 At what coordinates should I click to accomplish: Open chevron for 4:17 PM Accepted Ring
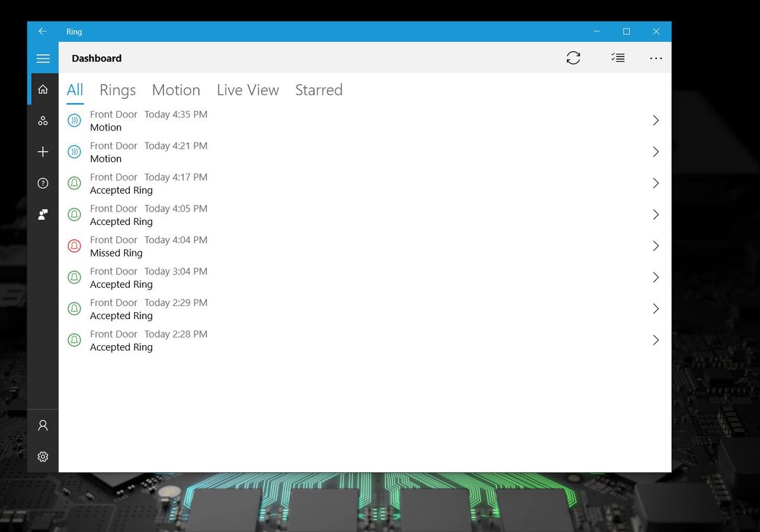pos(656,183)
